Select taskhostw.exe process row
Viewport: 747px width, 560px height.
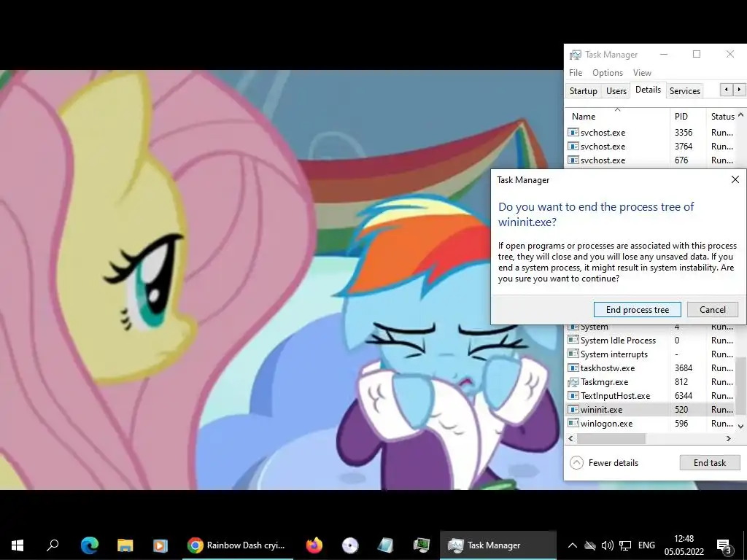pos(651,367)
